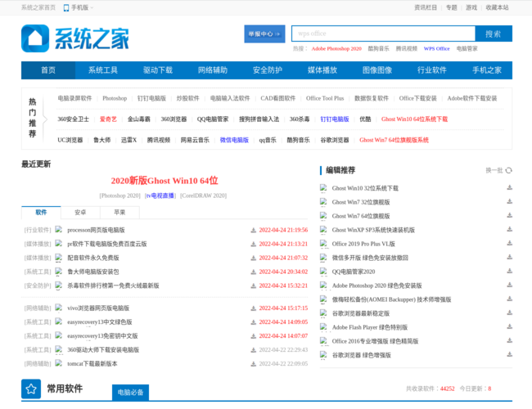Click the 换一批 refresh link
The image size is (532, 409).
494,170
